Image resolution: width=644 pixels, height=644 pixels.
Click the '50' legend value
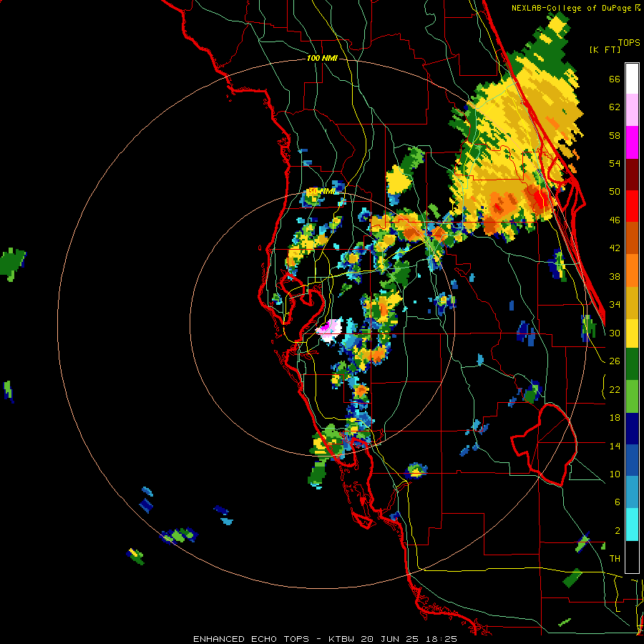[615, 191]
